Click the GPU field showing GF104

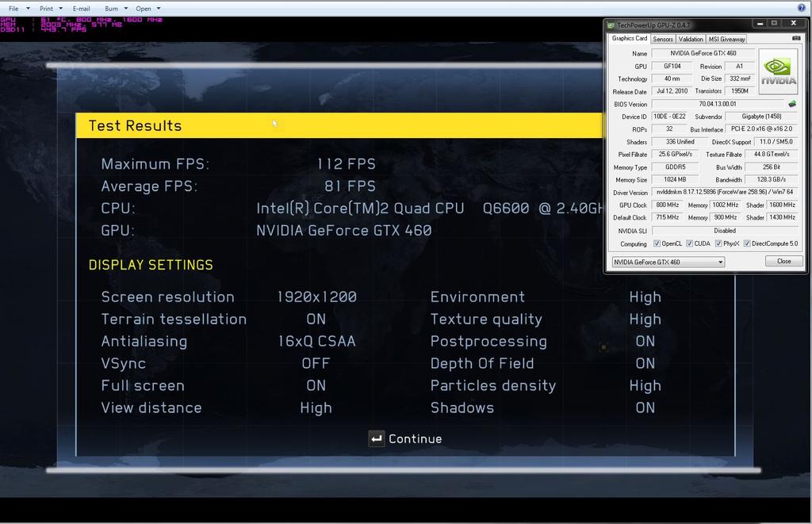pos(672,66)
